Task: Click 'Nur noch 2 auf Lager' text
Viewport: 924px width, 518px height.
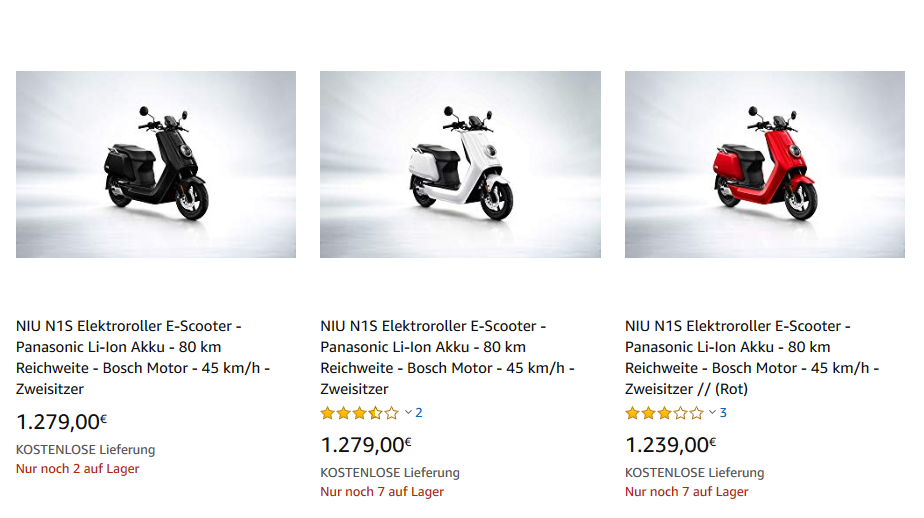Action: (77, 468)
